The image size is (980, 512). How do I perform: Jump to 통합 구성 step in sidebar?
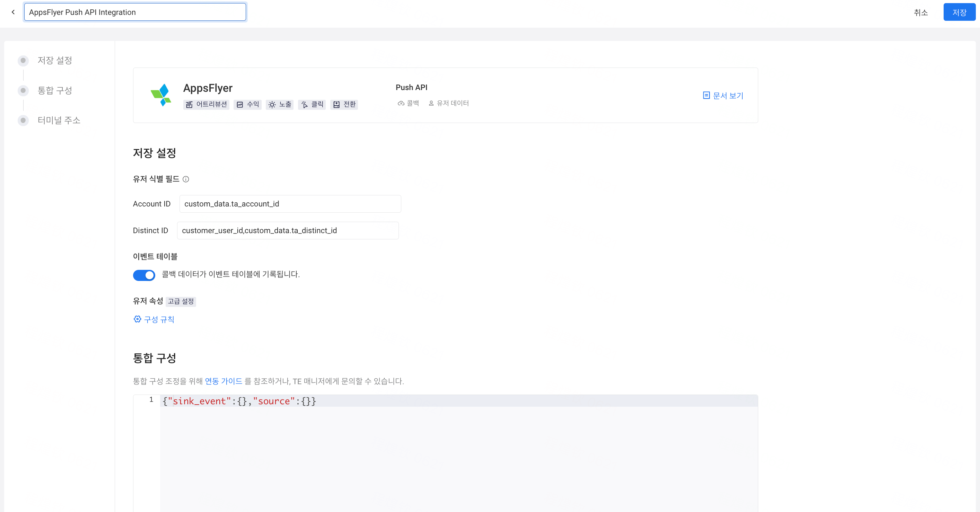(54, 90)
